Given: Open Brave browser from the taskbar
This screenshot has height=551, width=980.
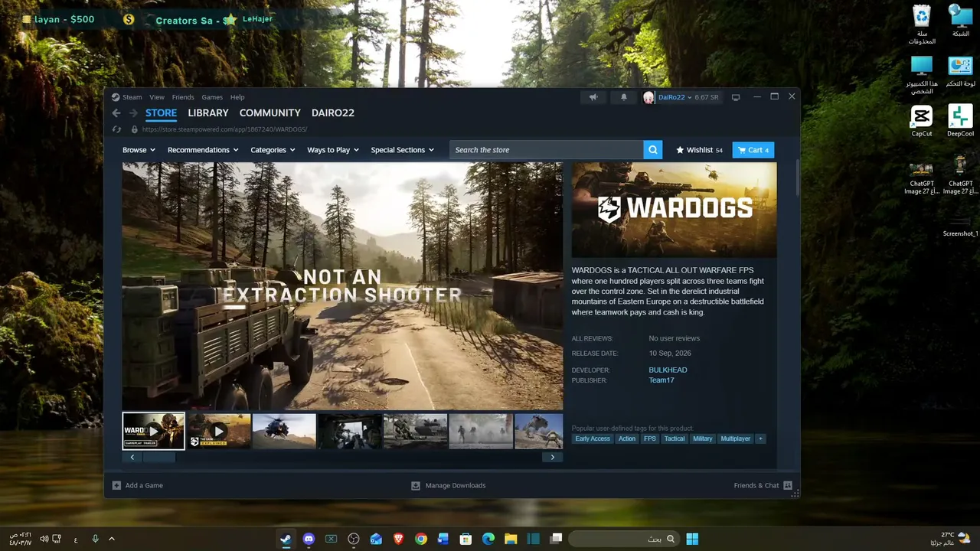Looking at the screenshot, I should pos(398,539).
